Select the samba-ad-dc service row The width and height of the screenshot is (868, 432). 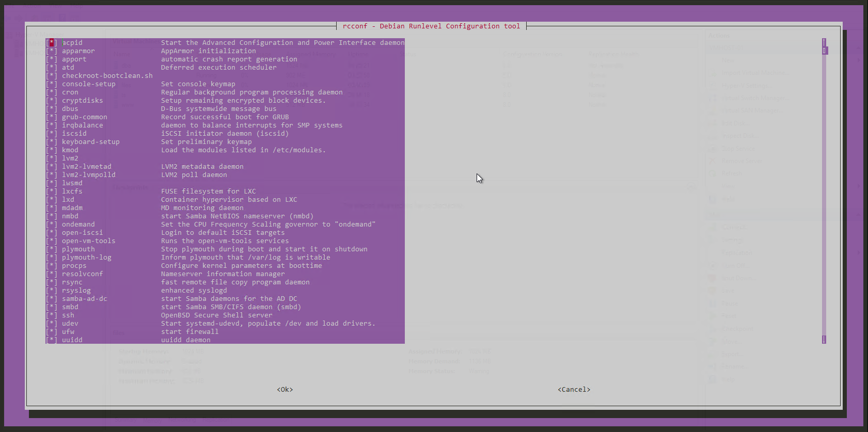(85, 299)
